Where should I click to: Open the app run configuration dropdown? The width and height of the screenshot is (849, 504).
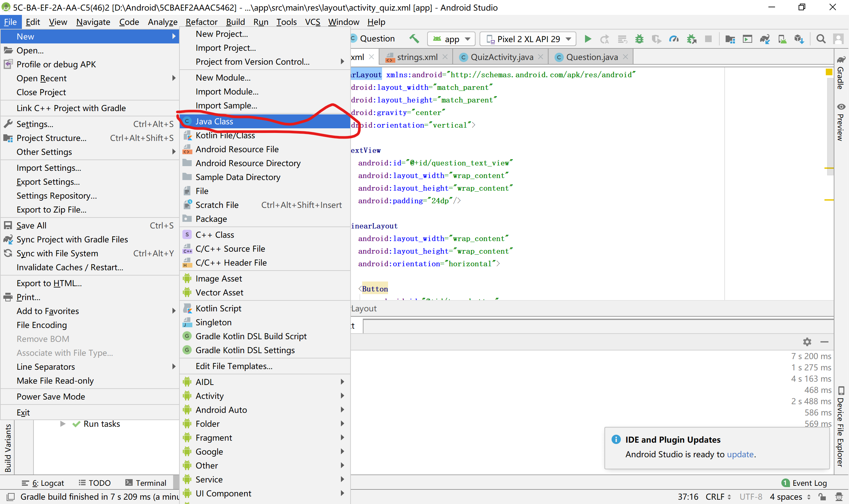tap(451, 39)
